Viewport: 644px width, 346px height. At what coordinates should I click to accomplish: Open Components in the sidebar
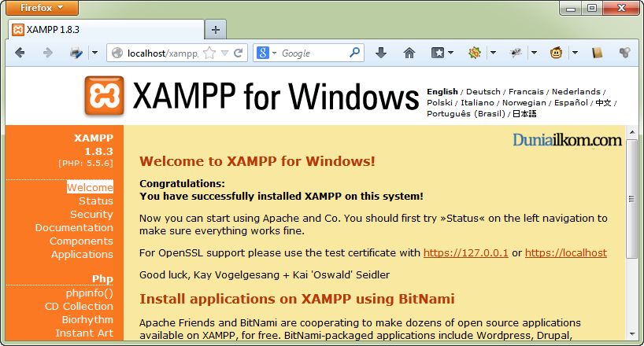pos(81,241)
